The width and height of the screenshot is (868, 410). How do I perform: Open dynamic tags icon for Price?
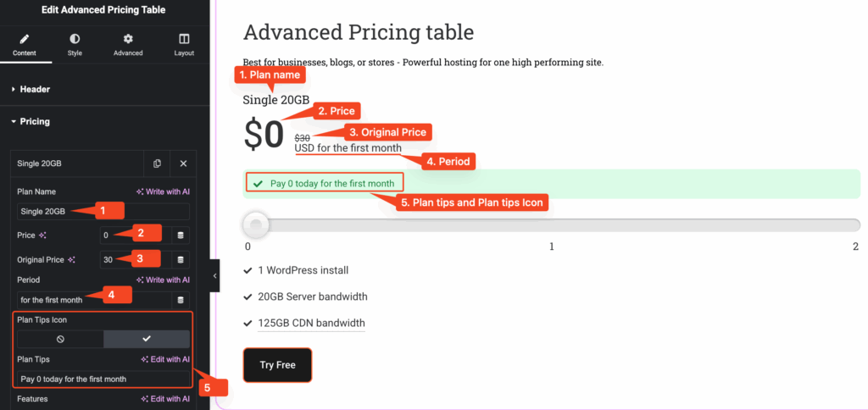point(181,235)
